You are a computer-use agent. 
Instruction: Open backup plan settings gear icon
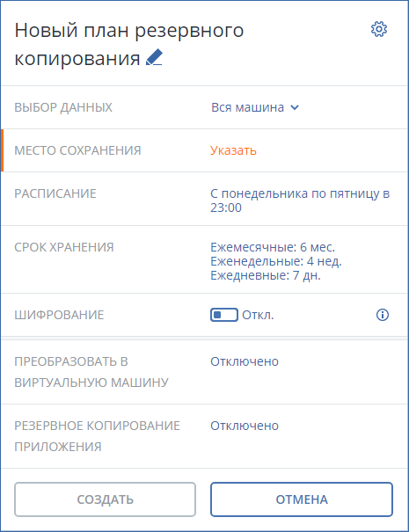click(x=379, y=30)
